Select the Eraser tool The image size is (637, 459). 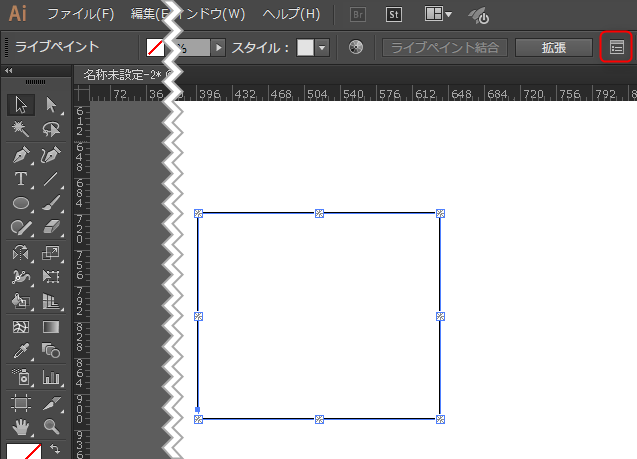click(51, 228)
